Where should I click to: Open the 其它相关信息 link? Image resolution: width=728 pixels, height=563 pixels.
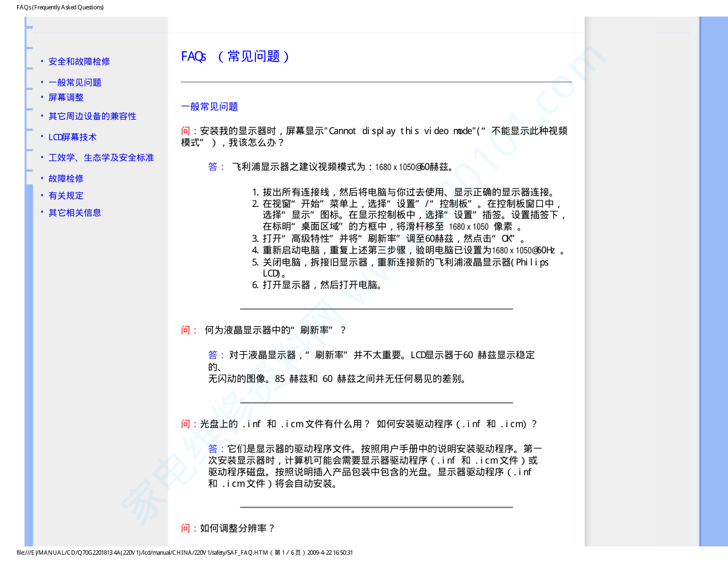(74, 213)
